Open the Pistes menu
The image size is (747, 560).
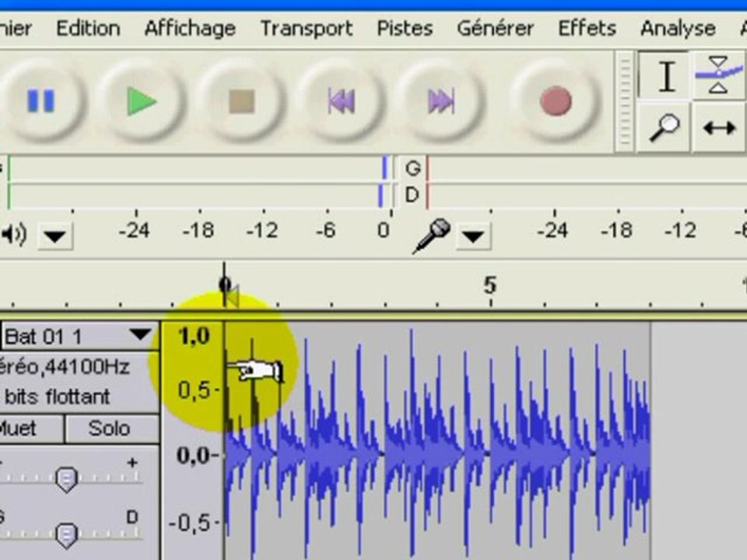point(405,29)
